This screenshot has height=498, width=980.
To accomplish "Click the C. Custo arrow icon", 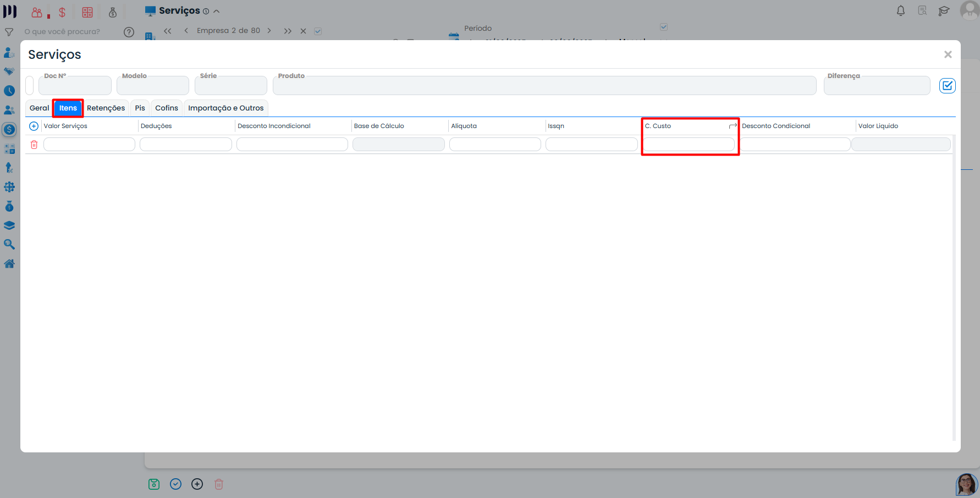I will tap(733, 126).
